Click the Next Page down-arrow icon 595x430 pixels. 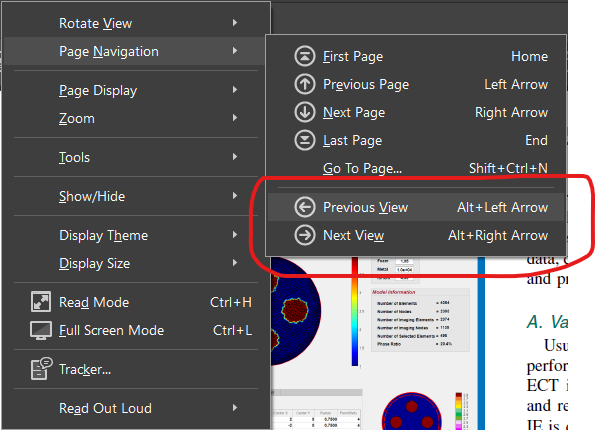(305, 112)
